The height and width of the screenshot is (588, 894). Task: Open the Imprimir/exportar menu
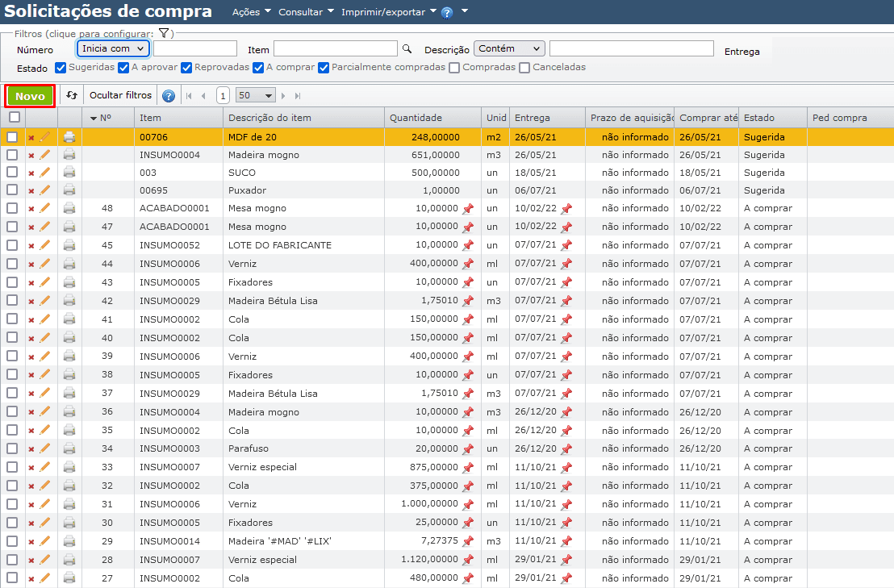(388, 12)
